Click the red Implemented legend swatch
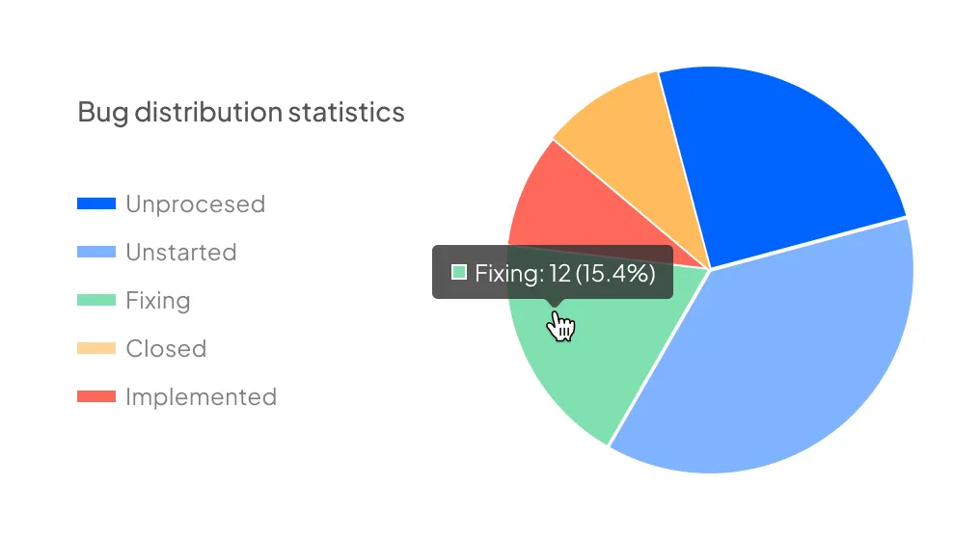Viewport: 980px width, 540px height. click(96, 397)
